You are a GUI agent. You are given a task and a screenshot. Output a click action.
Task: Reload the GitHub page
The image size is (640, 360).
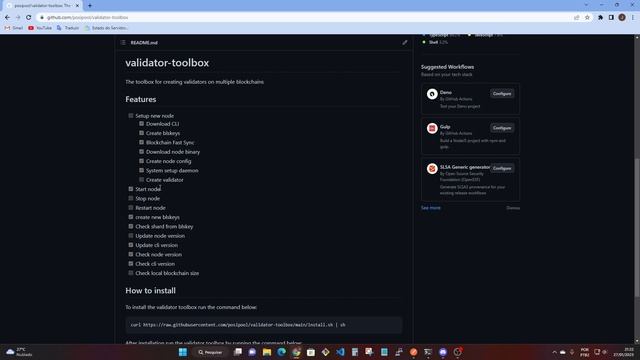coord(29,18)
